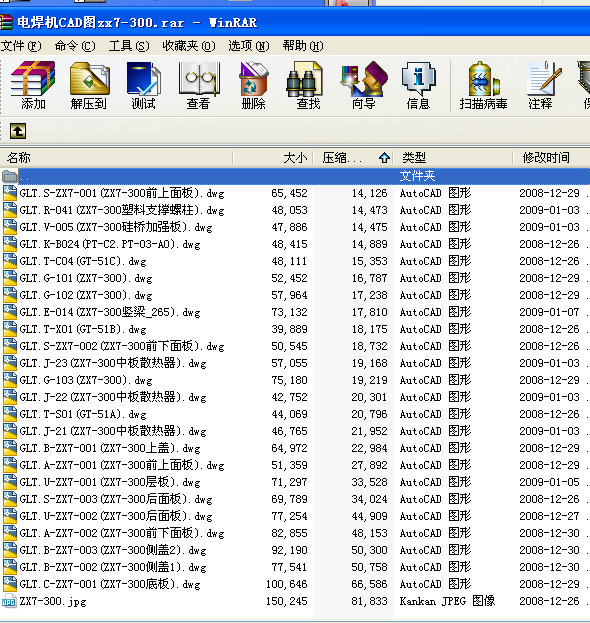Open the 命令(C) menu

[75, 46]
